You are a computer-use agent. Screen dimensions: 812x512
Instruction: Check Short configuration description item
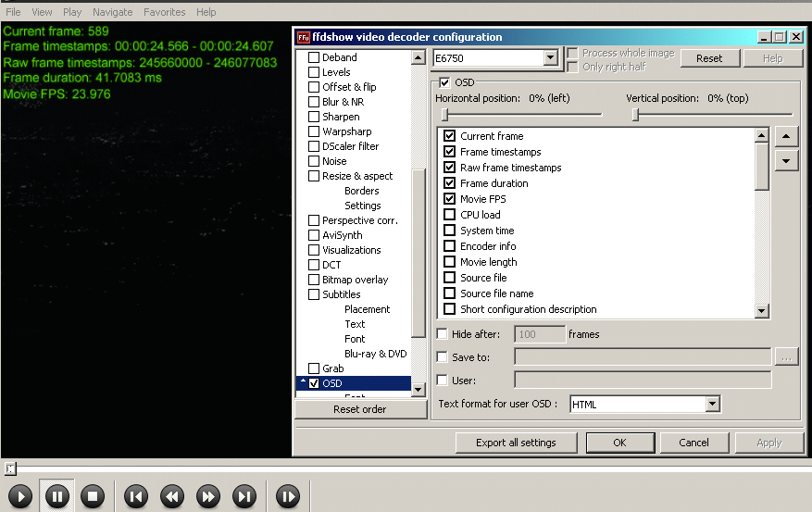point(449,308)
